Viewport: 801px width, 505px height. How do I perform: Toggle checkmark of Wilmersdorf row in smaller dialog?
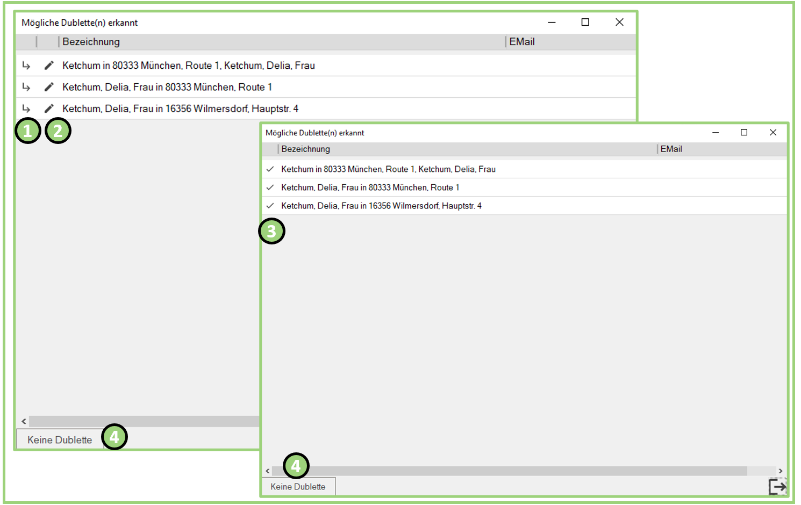pyautogui.click(x=270, y=205)
